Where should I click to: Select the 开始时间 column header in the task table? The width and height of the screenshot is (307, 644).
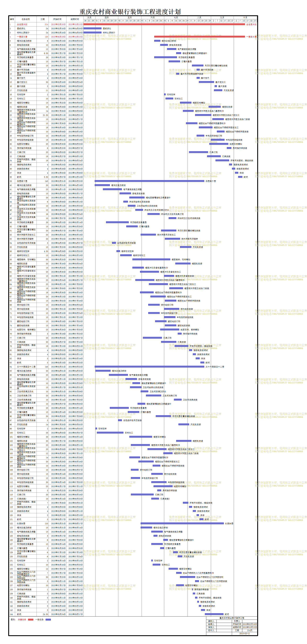57,19
